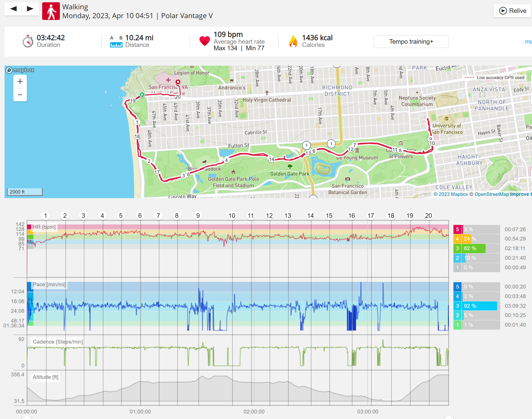Click lap marker 14 on map route
This screenshot has width=532, height=419.
(272, 159)
